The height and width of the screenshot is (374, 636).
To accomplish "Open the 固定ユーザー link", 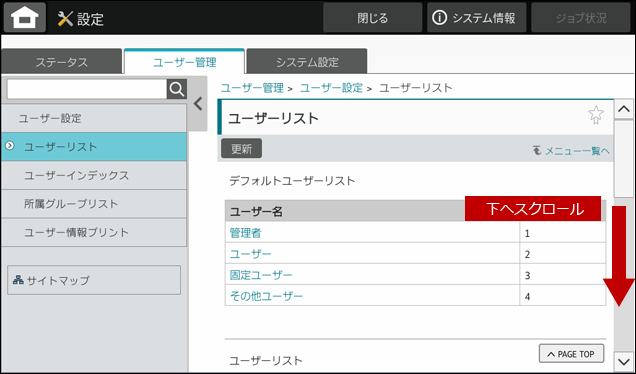I will (x=261, y=275).
